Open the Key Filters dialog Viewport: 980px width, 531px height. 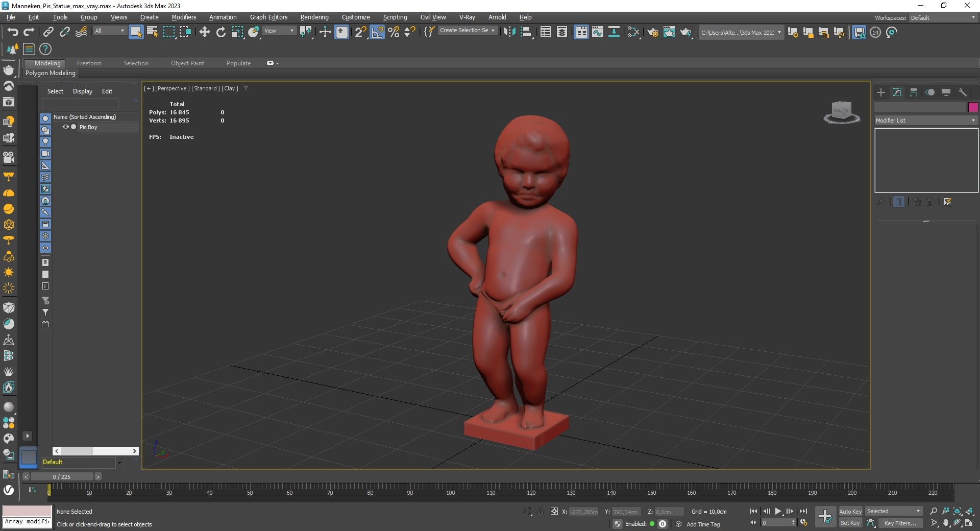(900, 523)
